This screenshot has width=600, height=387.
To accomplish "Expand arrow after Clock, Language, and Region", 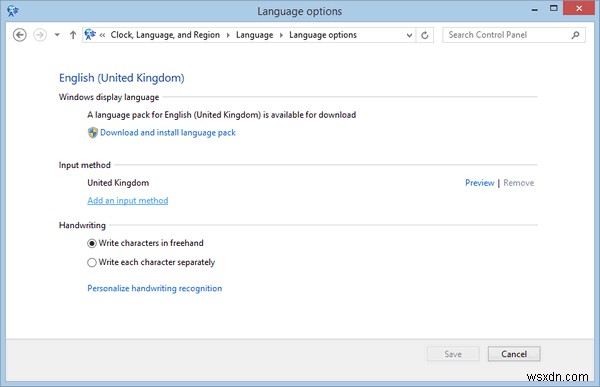I will [228, 35].
